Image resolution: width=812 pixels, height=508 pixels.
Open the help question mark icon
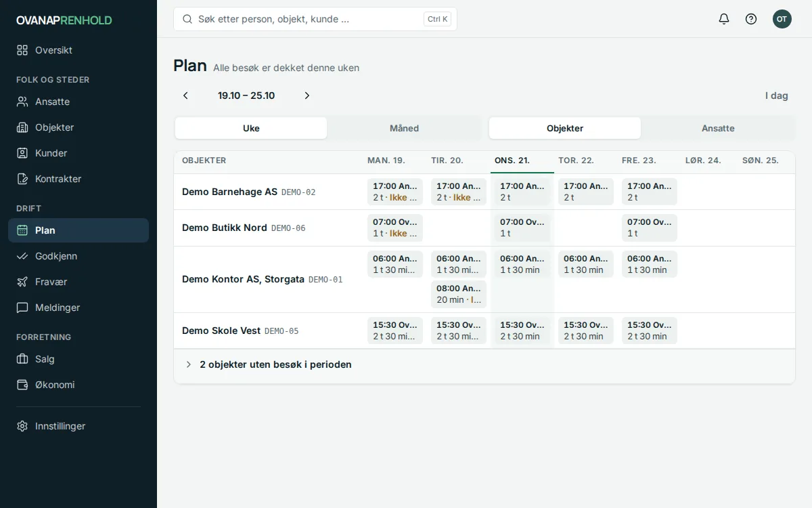coord(751,19)
